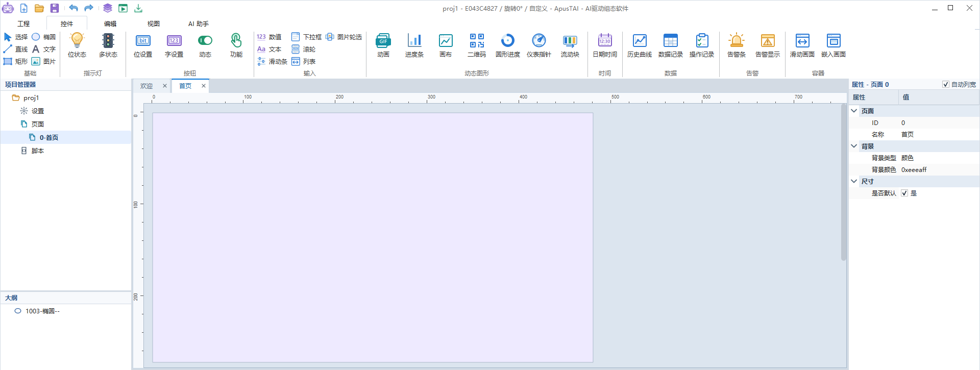980x370 pixels.
Task: Choose the 多状态 traffic light indicator
Action: tap(108, 45)
